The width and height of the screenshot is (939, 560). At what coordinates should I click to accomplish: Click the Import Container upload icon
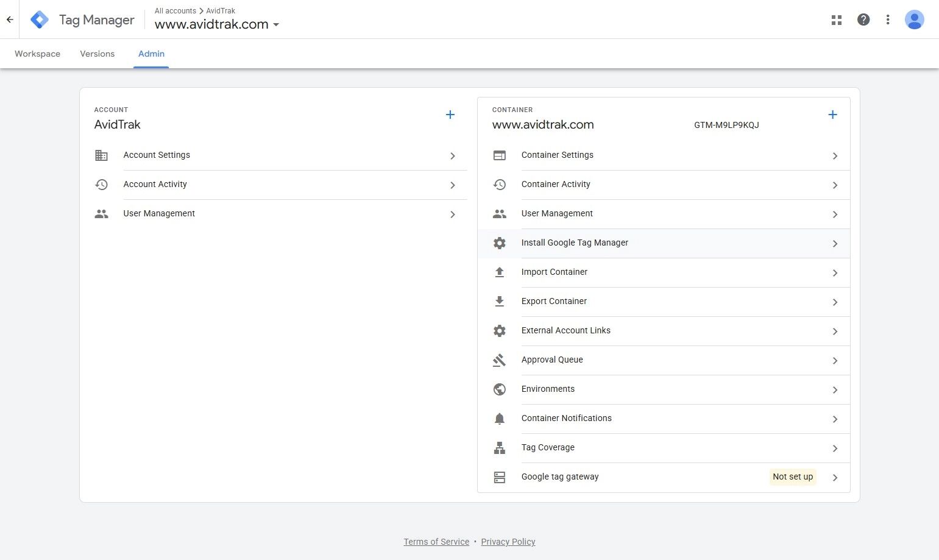tap(500, 272)
